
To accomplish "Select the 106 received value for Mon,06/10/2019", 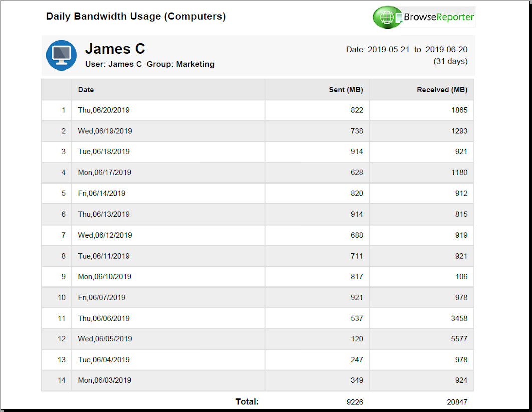I will click(x=461, y=277).
